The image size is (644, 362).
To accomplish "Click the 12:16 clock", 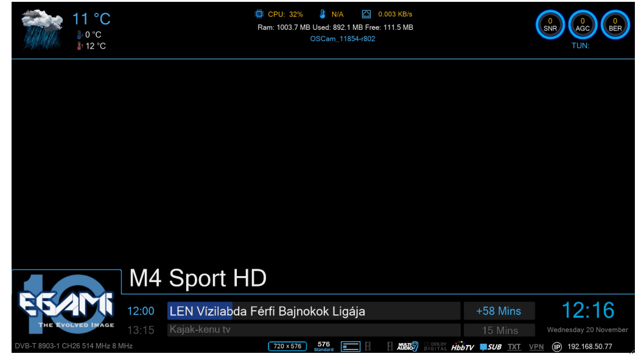I will click(x=588, y=310).
